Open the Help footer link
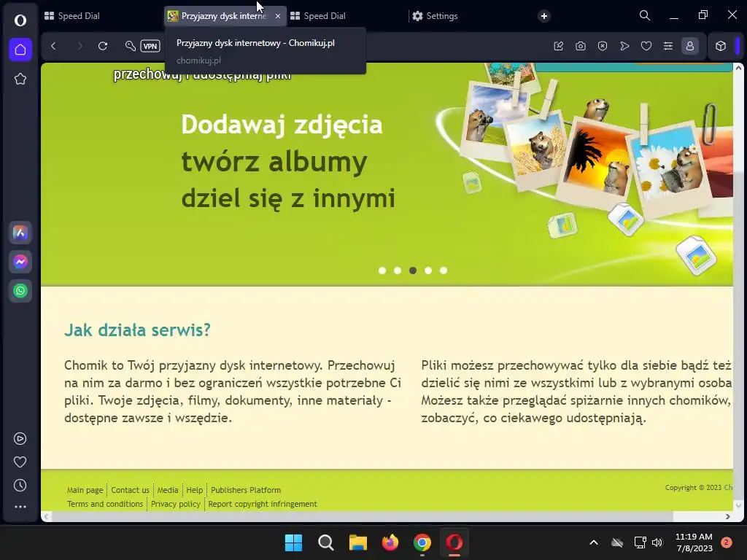Viewport: 747px width, 560px height. tap(194, 490)
